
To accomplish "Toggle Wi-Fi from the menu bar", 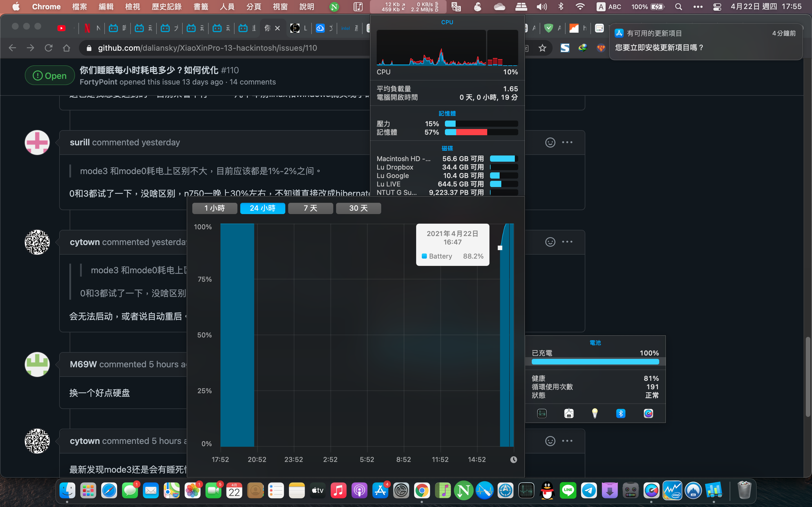I will (580, 7).
